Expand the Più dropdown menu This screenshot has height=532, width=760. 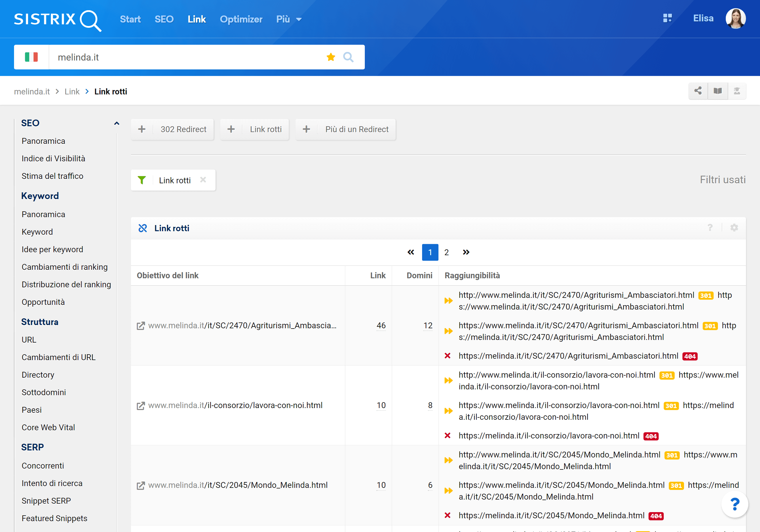click(x=289, y=19)
